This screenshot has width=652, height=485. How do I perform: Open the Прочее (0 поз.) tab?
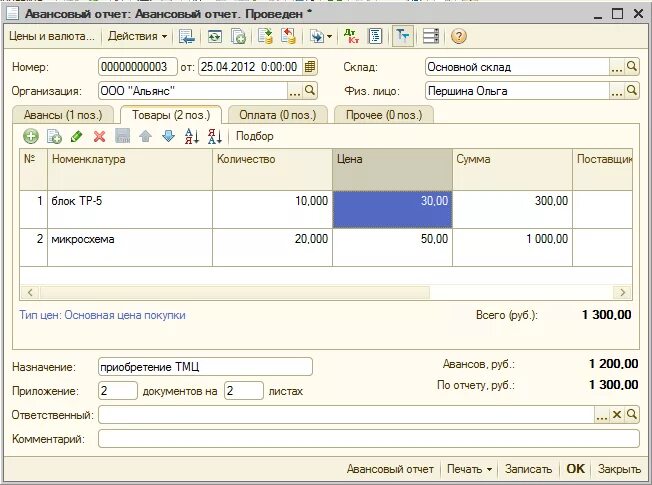click(384, 115)
